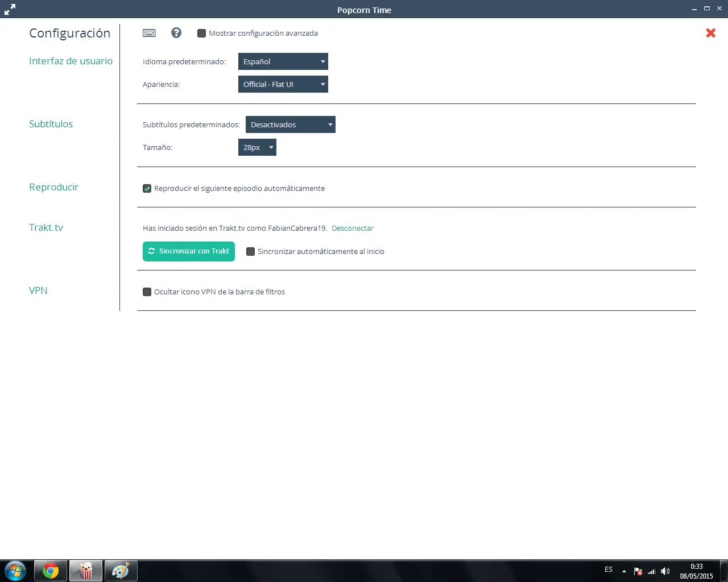This screenshot has height=582, width=728.
Task: Uncheck Reproducir el siguiente episodio automáticamente
Action: (147, 189)
